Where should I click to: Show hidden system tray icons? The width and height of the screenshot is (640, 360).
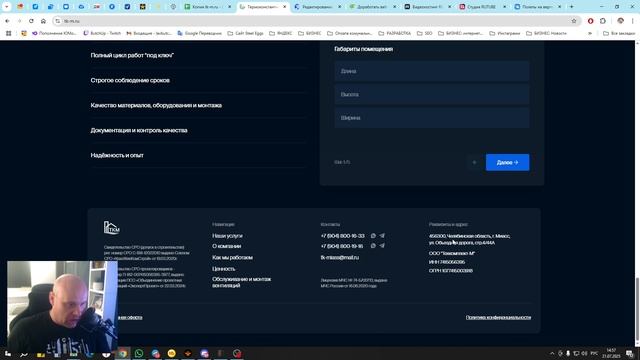[x=552, y=353]
